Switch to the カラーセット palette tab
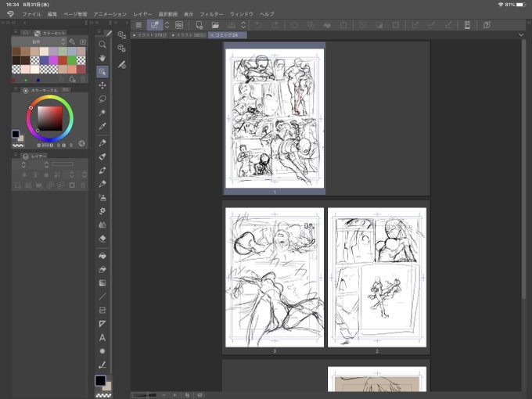This screenshot has height=399, width=532. point(50,33)
